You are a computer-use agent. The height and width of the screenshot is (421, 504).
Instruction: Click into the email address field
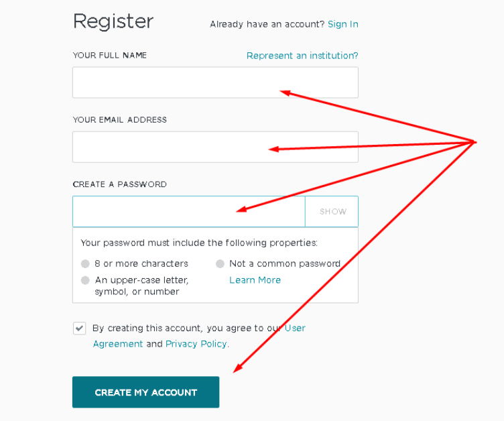(x=215, y=147)
